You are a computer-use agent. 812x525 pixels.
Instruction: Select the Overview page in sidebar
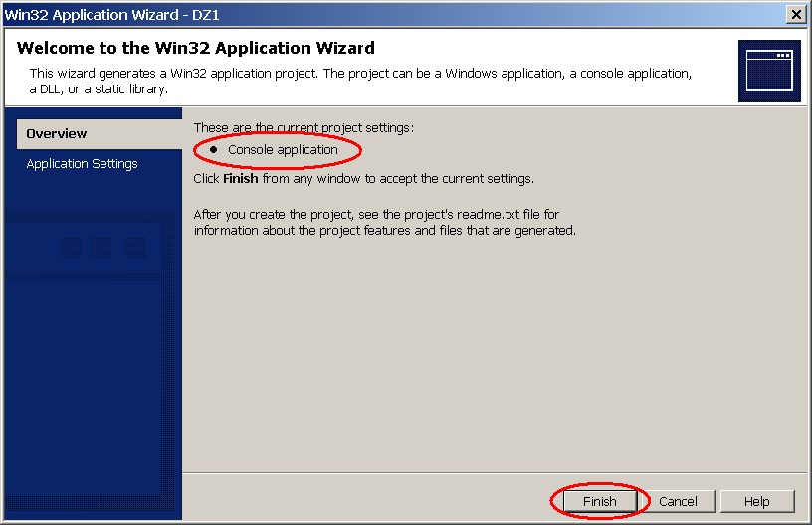pyautogui.click(x=100, y=134)
